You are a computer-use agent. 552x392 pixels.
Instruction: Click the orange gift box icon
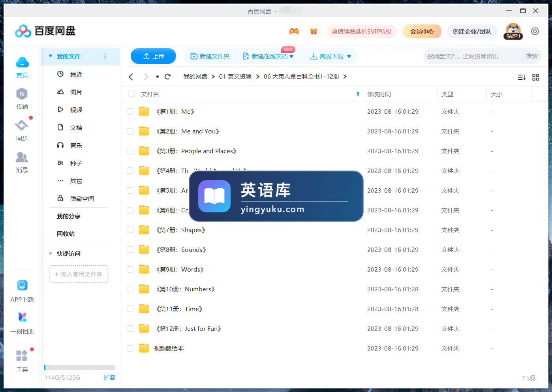314,31
